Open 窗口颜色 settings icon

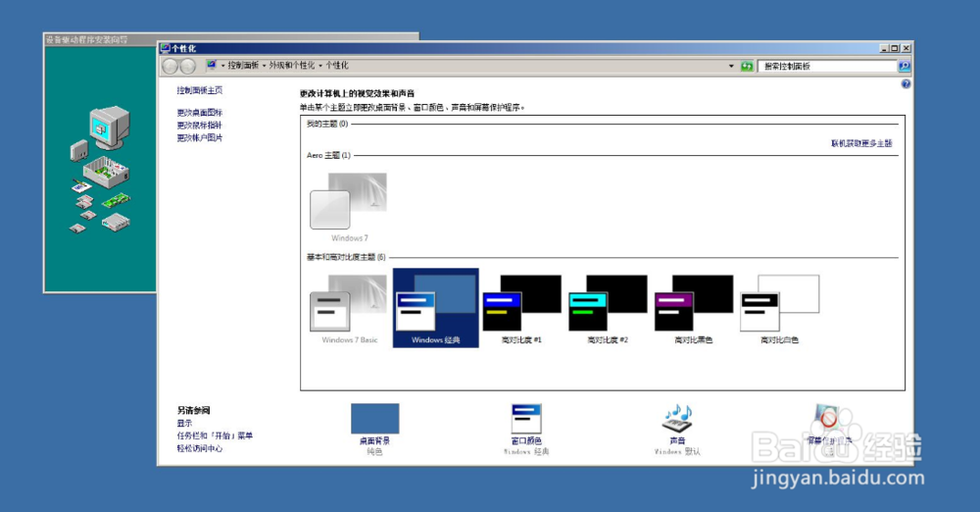tap(526, 419)
